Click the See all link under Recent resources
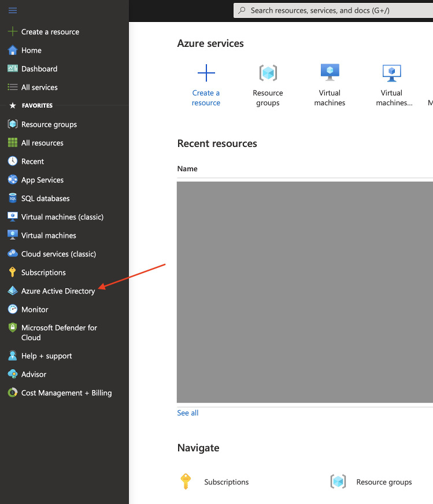The height and width of the screenshot is (504, 433). pyautogui.click(x=188, y=413)
